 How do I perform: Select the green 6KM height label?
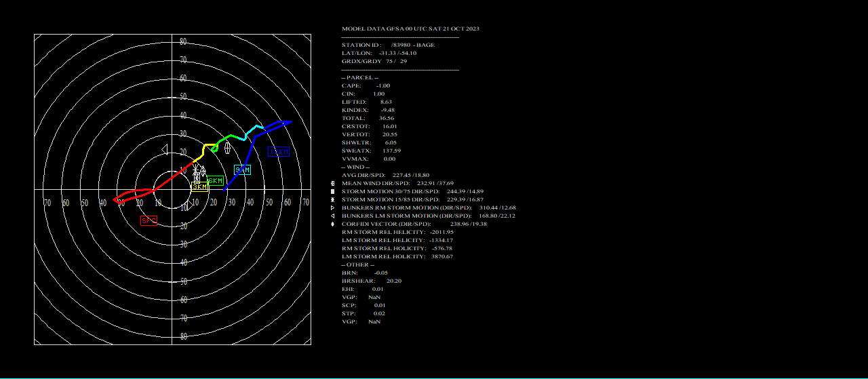pos(216,181)
